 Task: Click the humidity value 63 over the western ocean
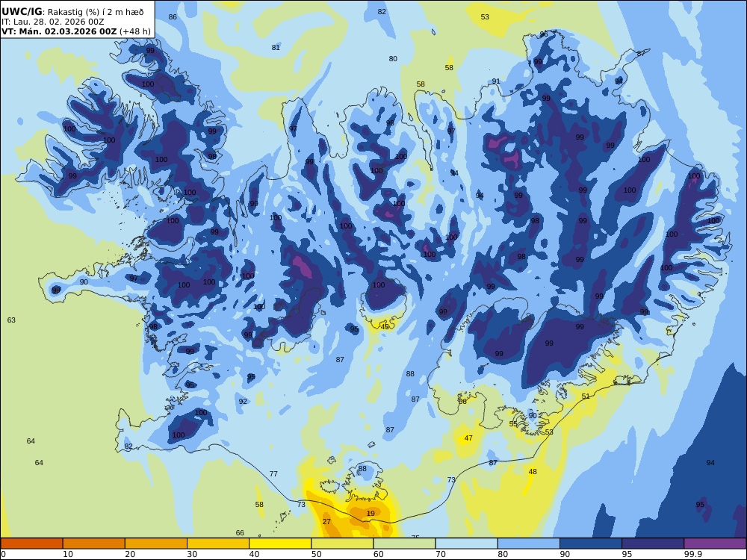(x=11, y=320)
